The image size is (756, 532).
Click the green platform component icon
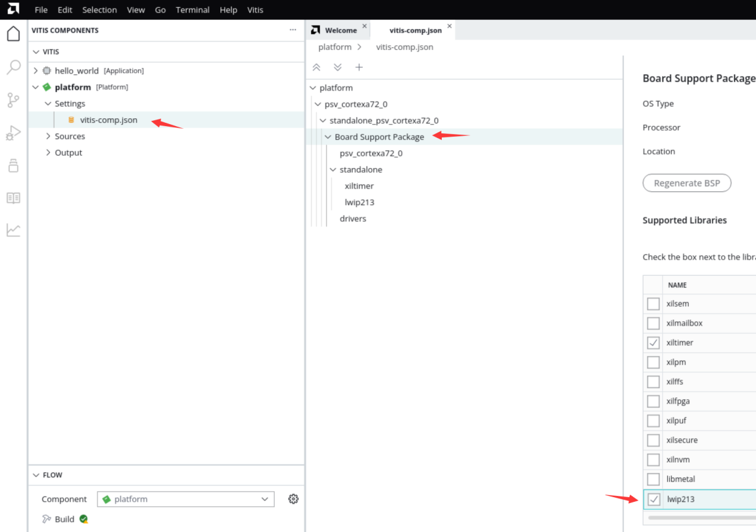[x=47, y=87]
